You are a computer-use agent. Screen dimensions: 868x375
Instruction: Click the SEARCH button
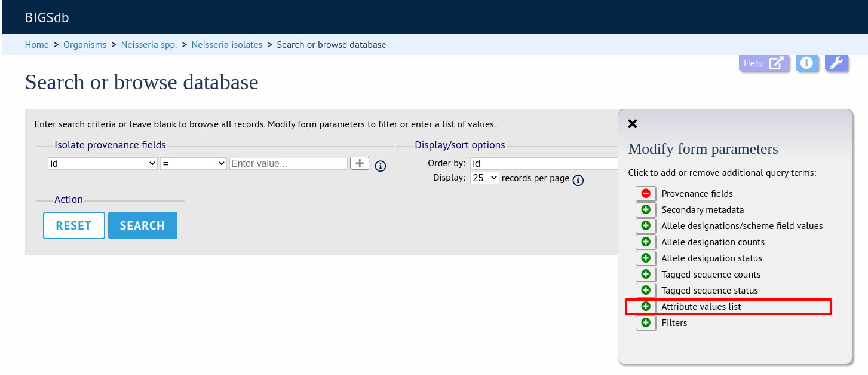pos(143,225)
